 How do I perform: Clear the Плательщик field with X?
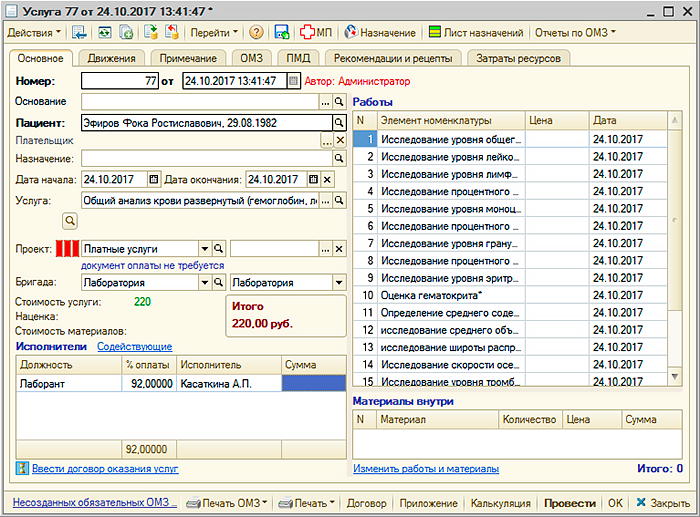click(x=339, y=142)
